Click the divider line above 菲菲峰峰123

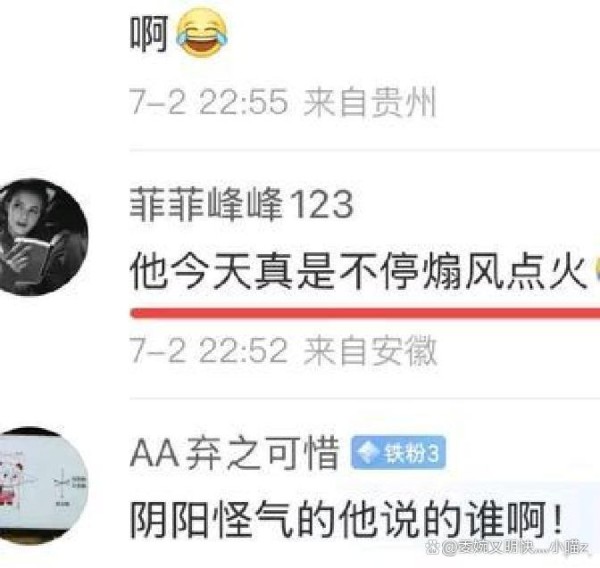365,150
